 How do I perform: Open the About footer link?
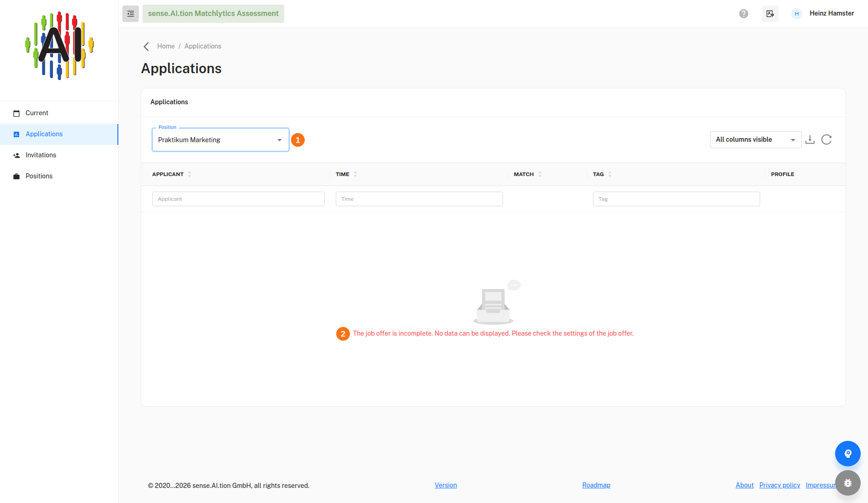tap(745, 485)
